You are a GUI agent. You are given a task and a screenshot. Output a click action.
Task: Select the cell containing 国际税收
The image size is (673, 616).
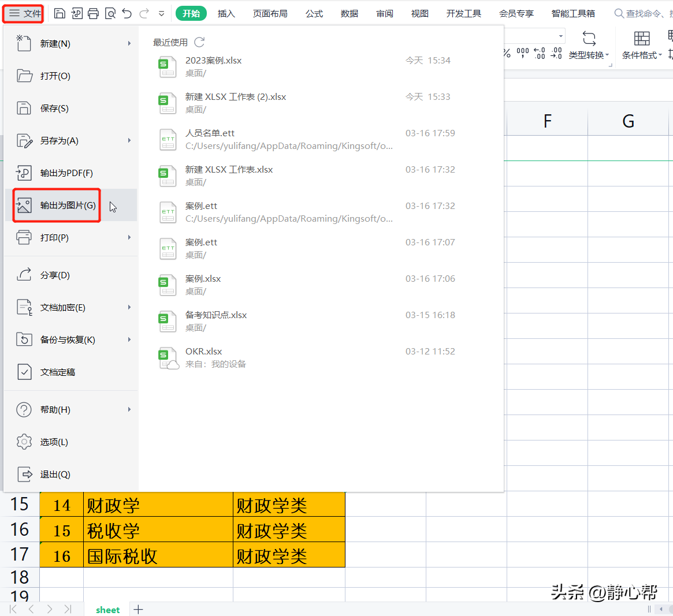click(158, 556)
